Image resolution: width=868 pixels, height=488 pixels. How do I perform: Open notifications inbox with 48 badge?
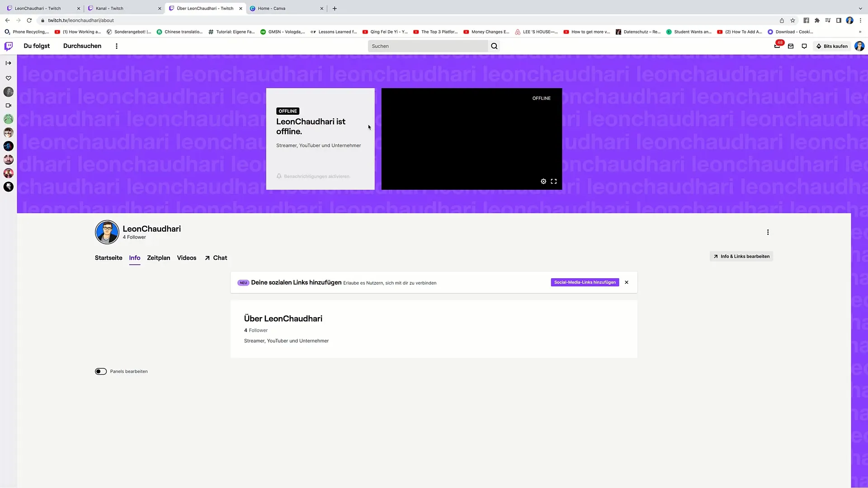tap(777, 46)
